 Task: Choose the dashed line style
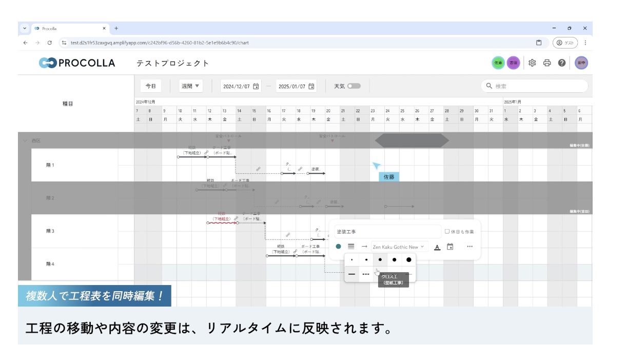(x=366, y=274)
